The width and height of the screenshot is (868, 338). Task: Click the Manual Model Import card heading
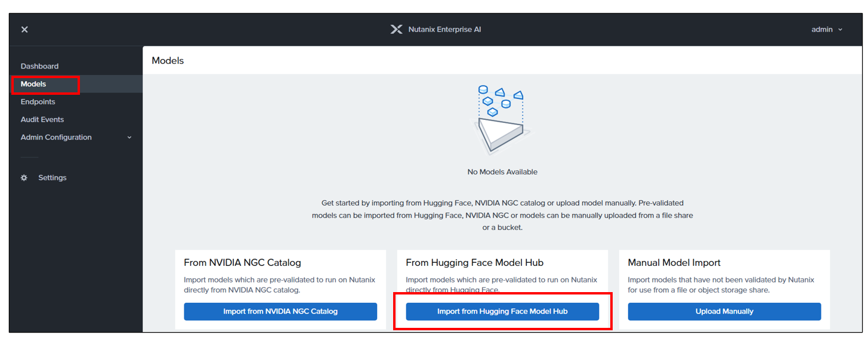coord(674,262)
